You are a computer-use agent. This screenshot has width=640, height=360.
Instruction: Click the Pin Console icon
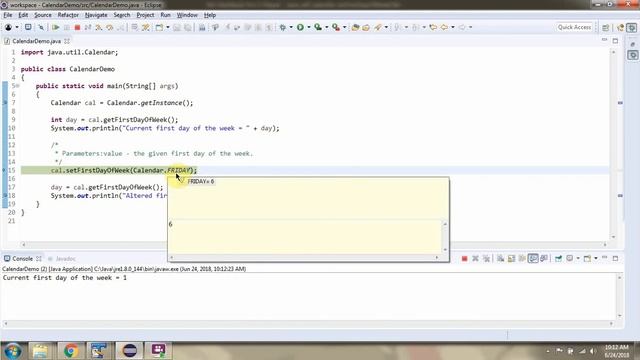pyautogui.click(x=558, y=258)
